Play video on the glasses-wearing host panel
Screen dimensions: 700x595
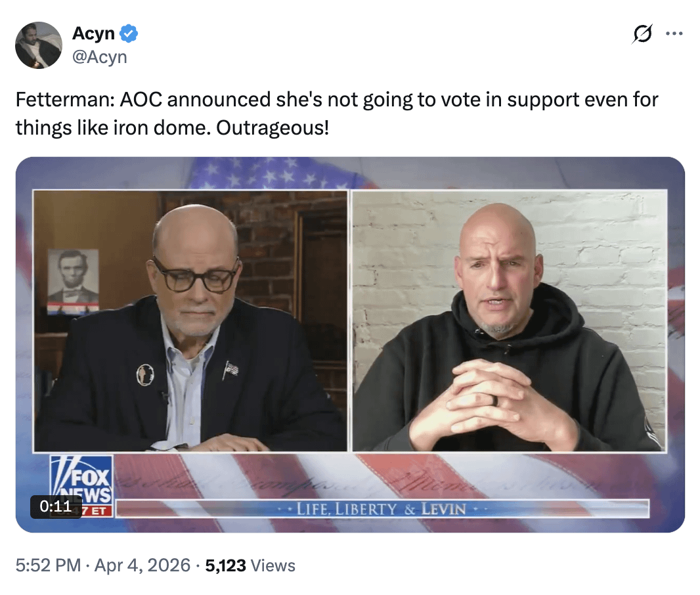click(x=190, y=320)
